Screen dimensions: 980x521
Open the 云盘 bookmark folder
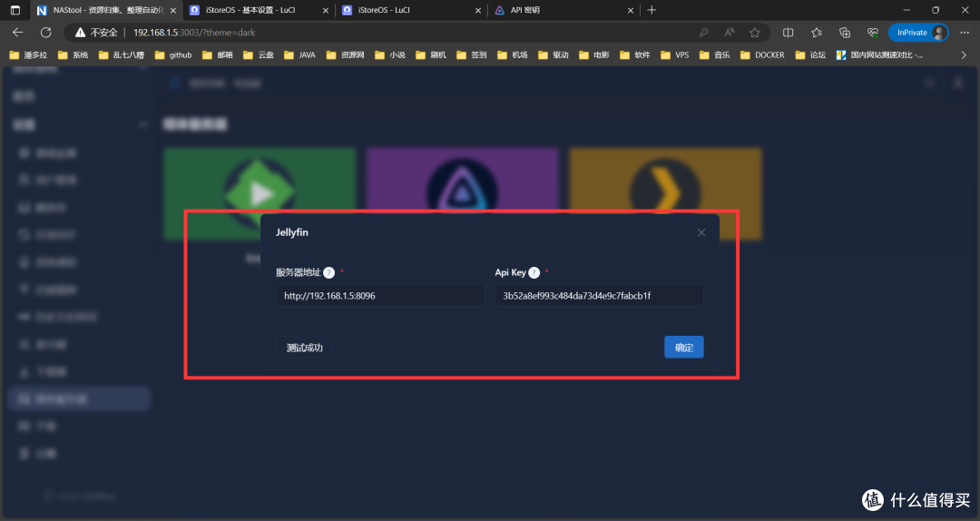259,55
